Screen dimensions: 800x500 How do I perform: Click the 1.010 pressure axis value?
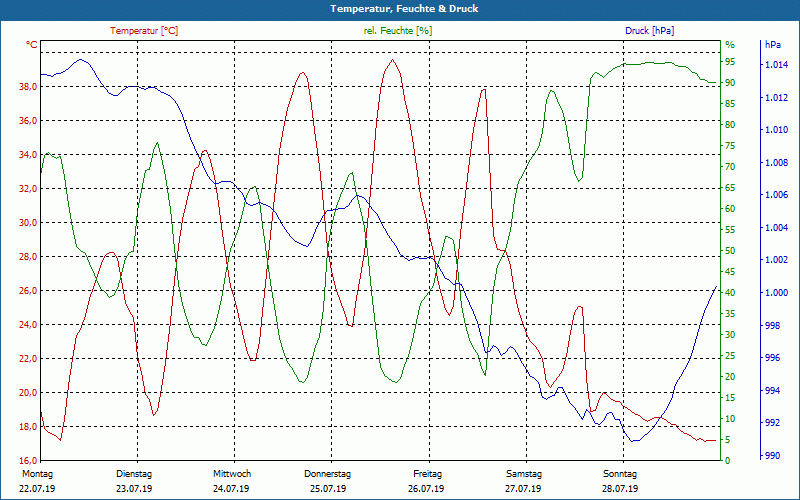coord(776,130)
